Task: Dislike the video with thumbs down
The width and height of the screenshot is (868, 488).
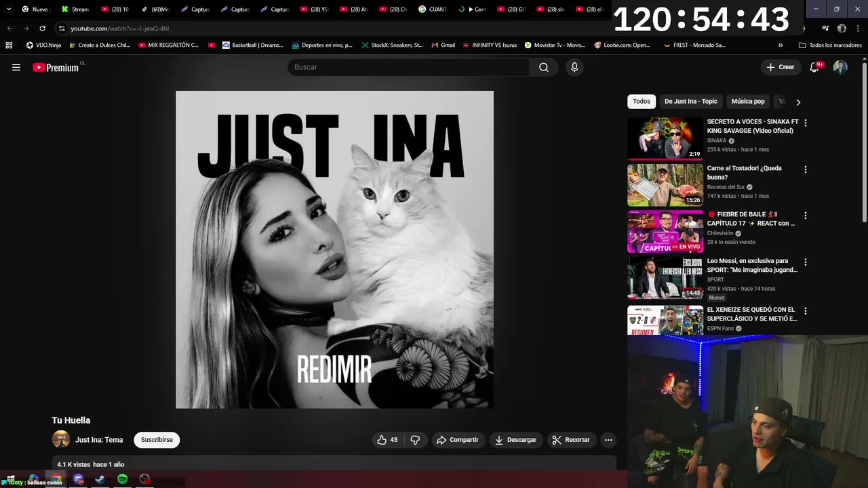Action: 415,440
